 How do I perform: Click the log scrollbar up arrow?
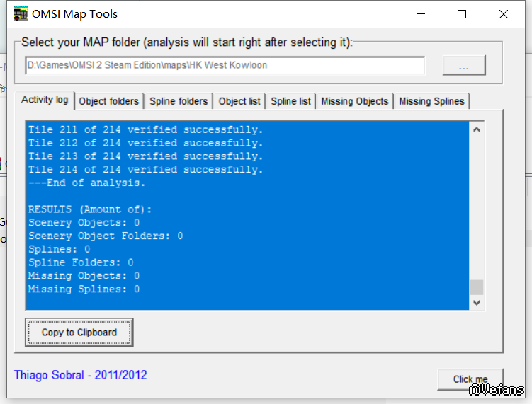point(477,129)
